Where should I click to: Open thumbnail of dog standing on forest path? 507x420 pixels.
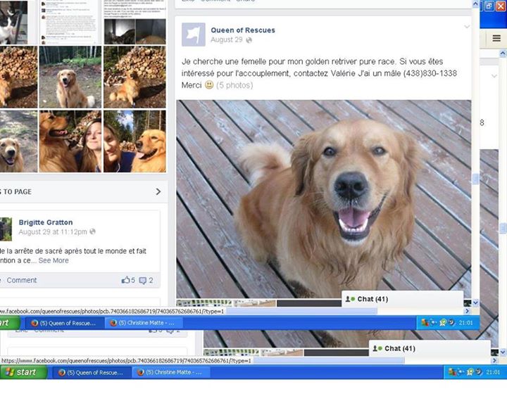click(70, 77)
